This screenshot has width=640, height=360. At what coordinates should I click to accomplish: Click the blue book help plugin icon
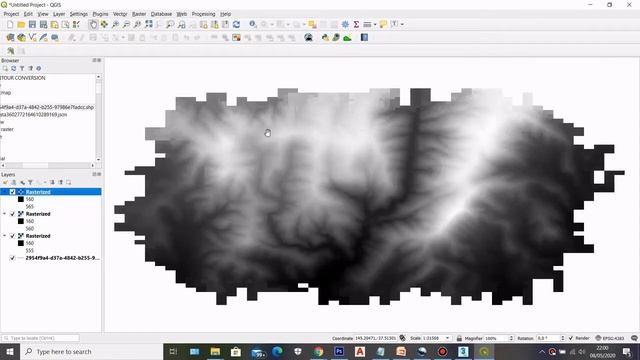point(364,38)
